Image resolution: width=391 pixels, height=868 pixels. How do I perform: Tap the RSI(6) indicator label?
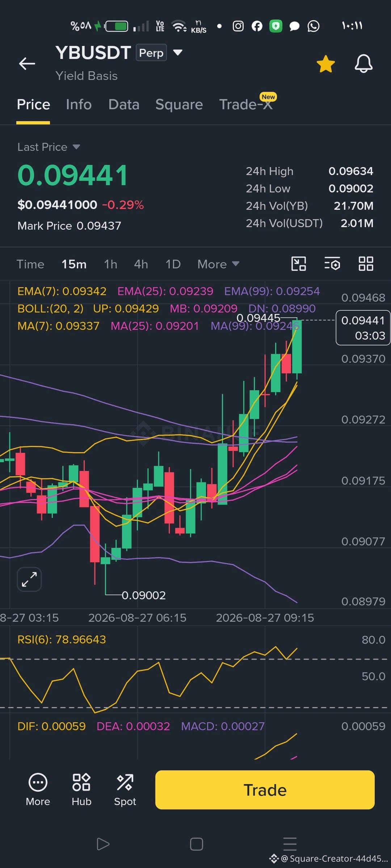click(62, 639)
